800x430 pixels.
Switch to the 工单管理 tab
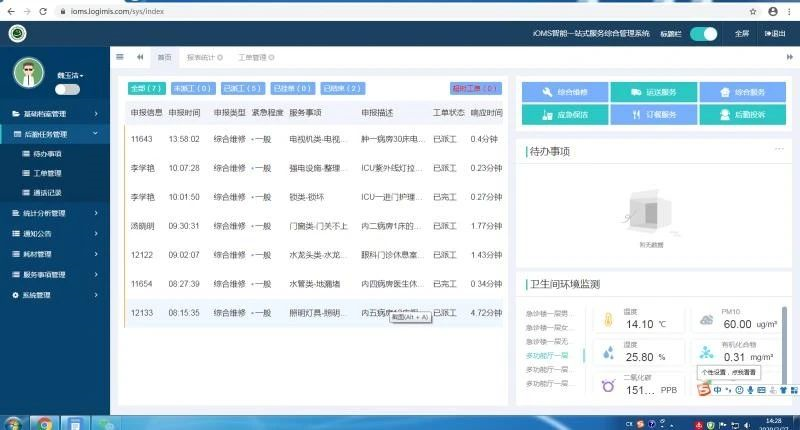coord(254,57)
